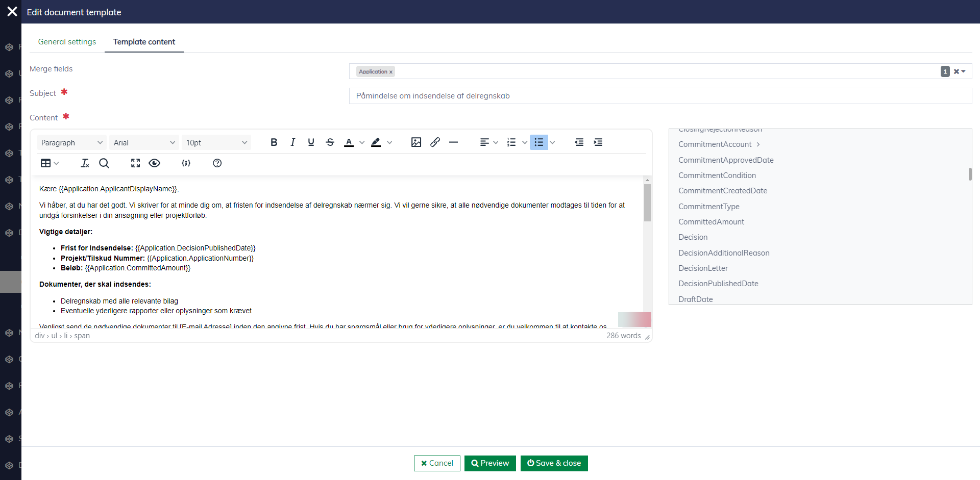Viewport: 980px width, 480px height.
Task: Insert a link with link icon
Action: pos(435,142)
